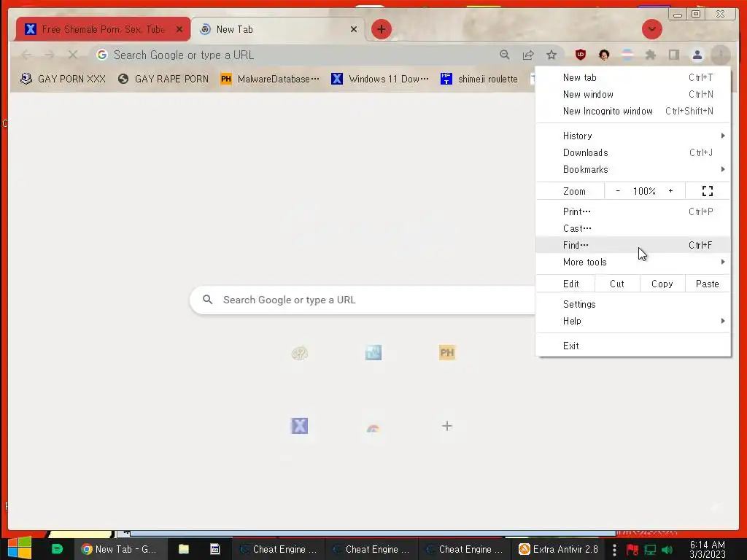The width and height of the screenshot is (747, 560).
Task: Open the Chrome profile avatar
Action: pos(697,55)
